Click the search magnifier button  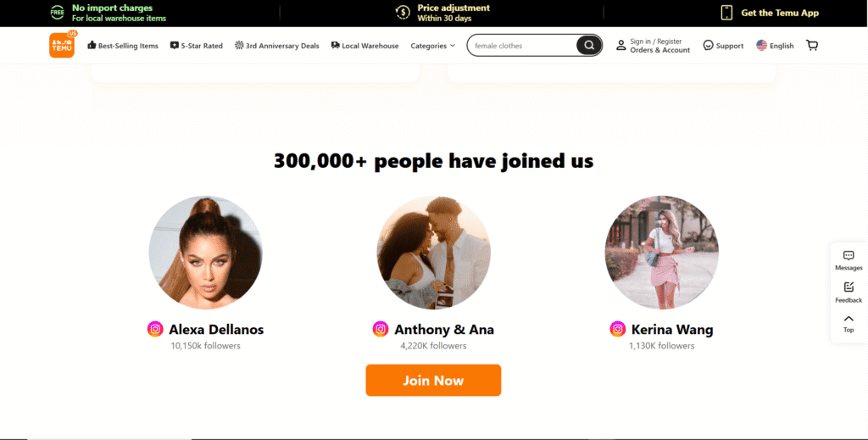pyautogui.click(x=588, y=45)
